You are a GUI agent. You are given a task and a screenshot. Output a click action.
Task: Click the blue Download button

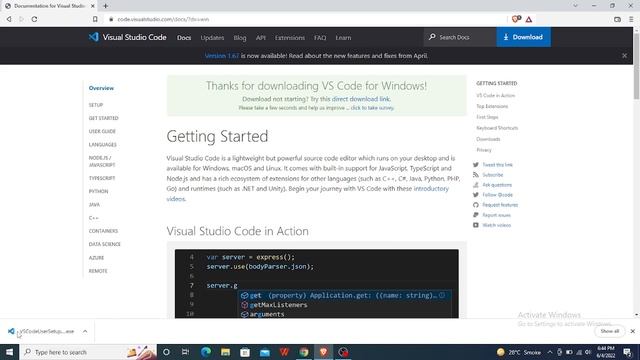coord(523,37)
